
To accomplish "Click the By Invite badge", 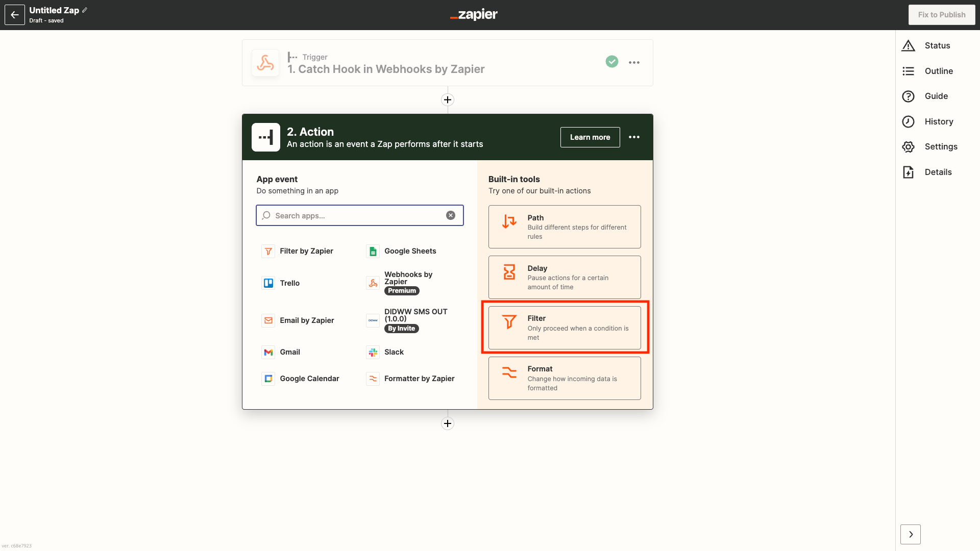I will pyautogui.click(x=401, y=329).
